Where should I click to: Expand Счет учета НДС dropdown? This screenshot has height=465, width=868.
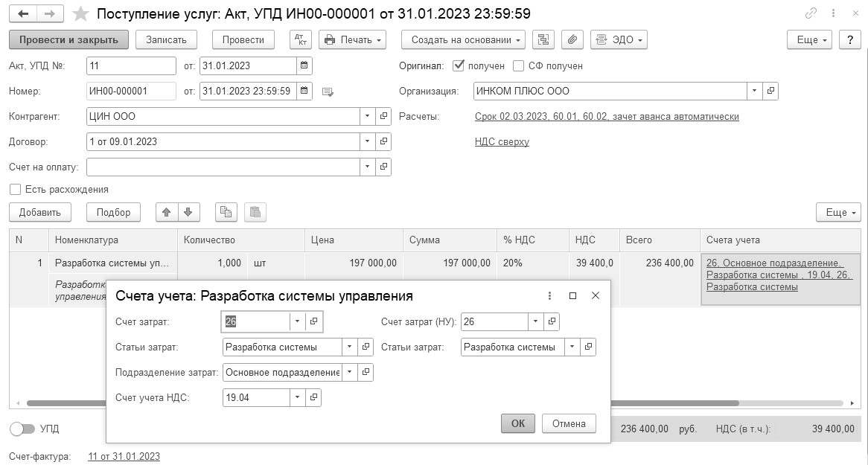pyautogui.click(x=298, y=397)
